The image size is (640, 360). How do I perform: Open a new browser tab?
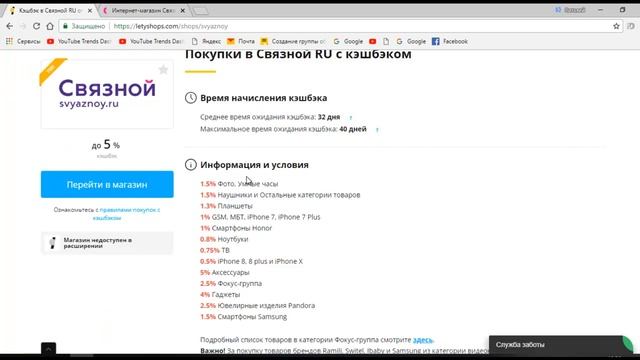[201, 11]
